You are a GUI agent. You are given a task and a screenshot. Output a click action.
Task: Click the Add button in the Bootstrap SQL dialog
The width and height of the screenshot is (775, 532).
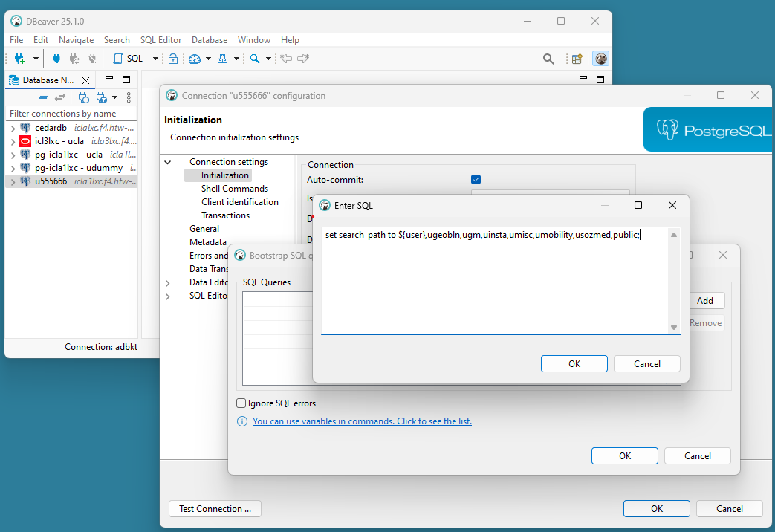(707, 301)
